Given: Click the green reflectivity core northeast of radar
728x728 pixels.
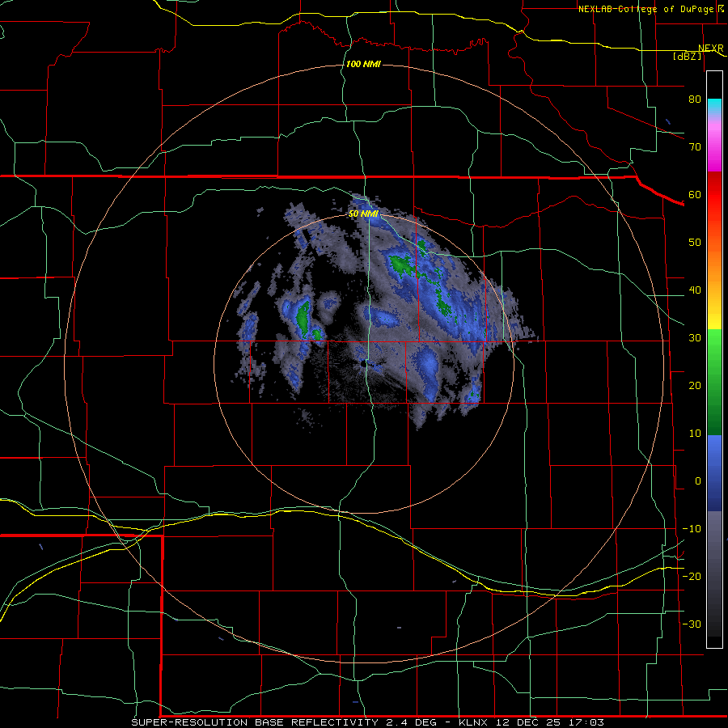Looking at the screenshot, I should coord(401,265).
